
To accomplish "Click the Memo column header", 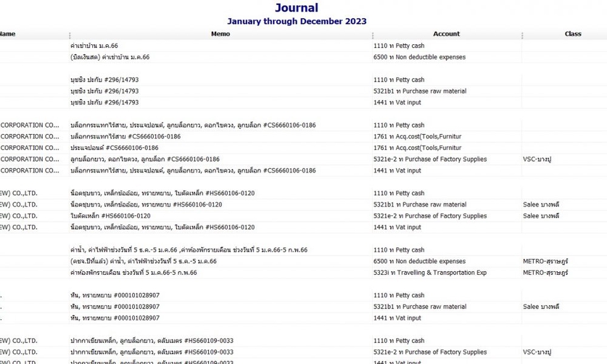I will pyautogui.click(x=220, y=34).
